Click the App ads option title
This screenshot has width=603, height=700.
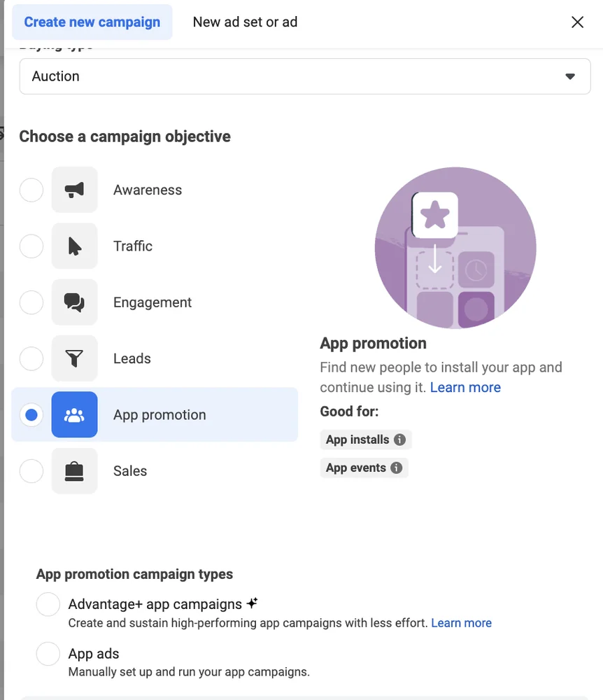[x=94, y=654]
